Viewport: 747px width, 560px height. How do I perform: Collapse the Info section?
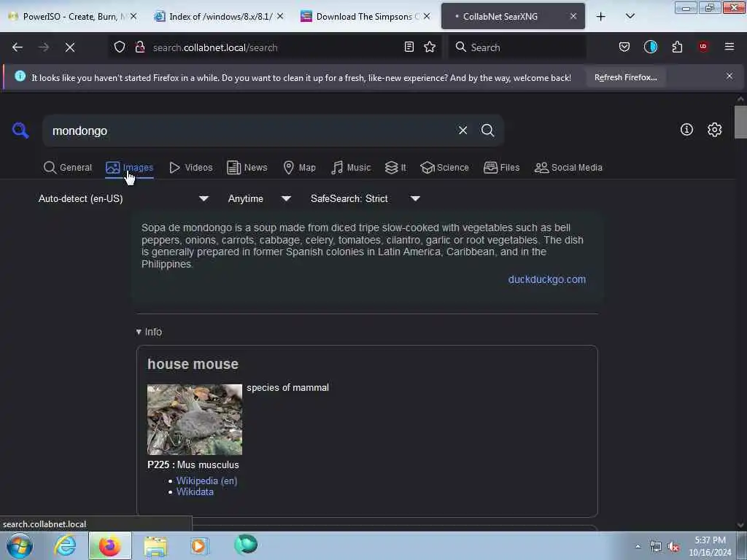click(x=149, y=332)
